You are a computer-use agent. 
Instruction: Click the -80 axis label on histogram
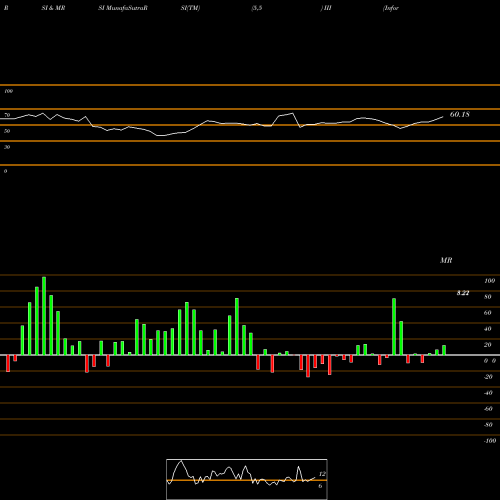click(x=488, y=425)
